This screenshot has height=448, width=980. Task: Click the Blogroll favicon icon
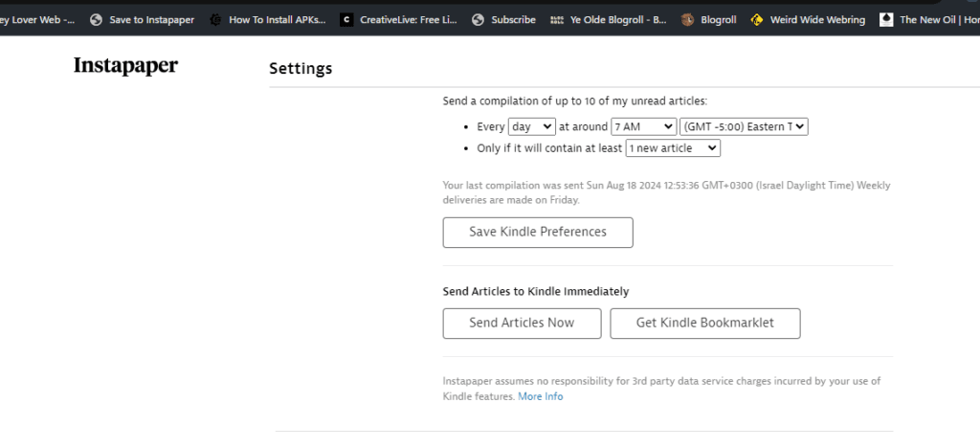click(x=687, y=20)
